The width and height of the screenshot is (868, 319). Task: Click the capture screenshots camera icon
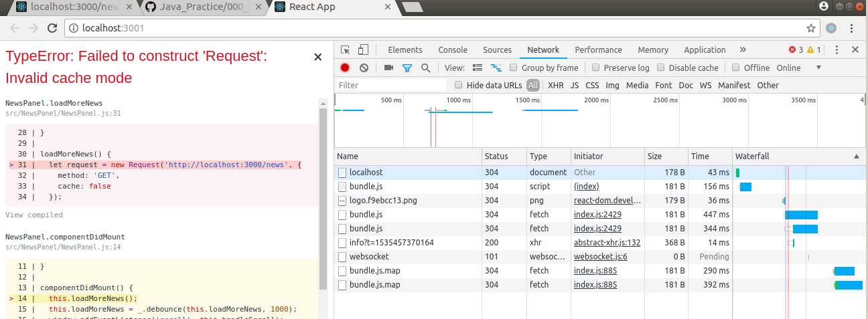(388, 68)
